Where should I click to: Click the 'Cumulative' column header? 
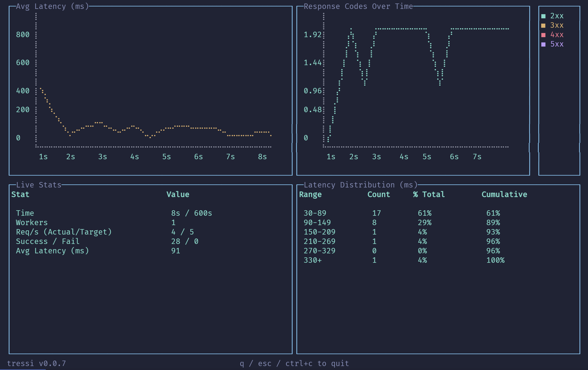pos(504,194)
